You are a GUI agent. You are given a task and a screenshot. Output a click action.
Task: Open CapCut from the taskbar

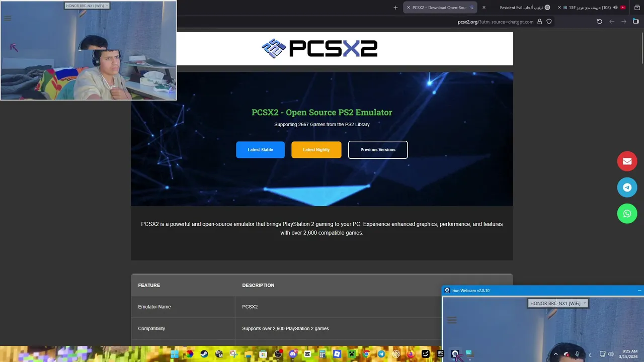(307, 354)
